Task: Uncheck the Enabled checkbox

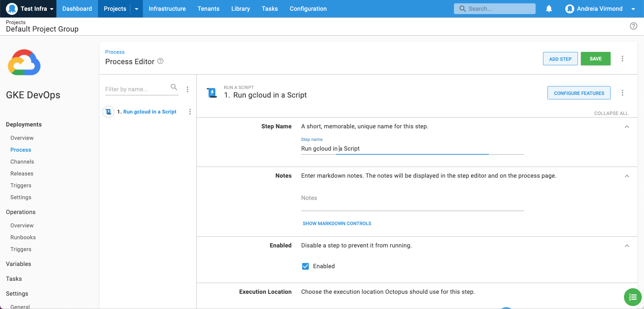Action: (305, 266)
